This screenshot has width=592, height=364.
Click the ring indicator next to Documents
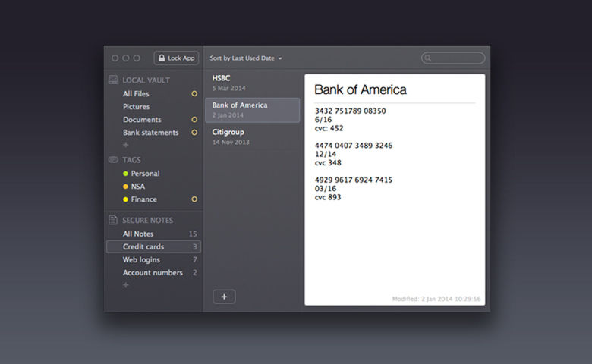[194, 120]
